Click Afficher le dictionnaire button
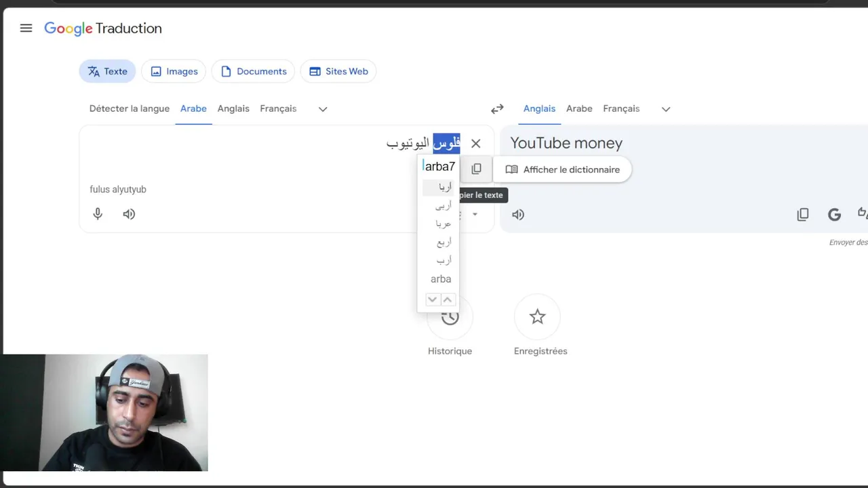The height and width of the screenshot is (488, 868). pos(563,169)
